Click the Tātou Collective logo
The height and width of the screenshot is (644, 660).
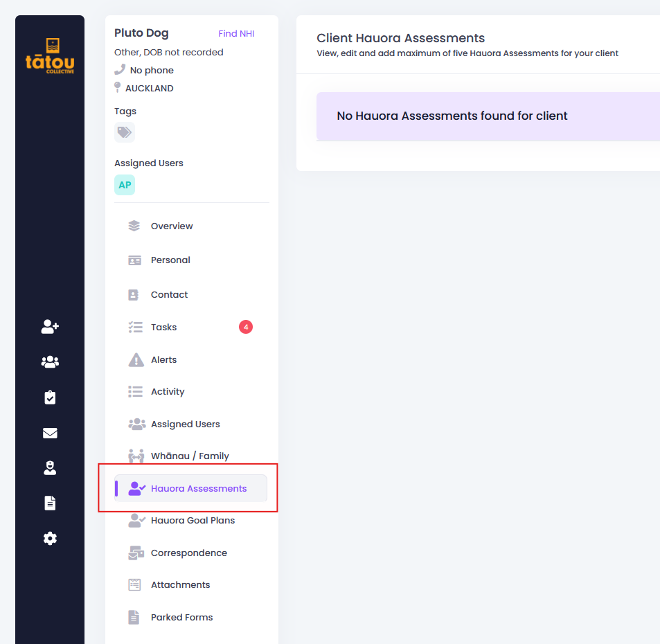50,56
